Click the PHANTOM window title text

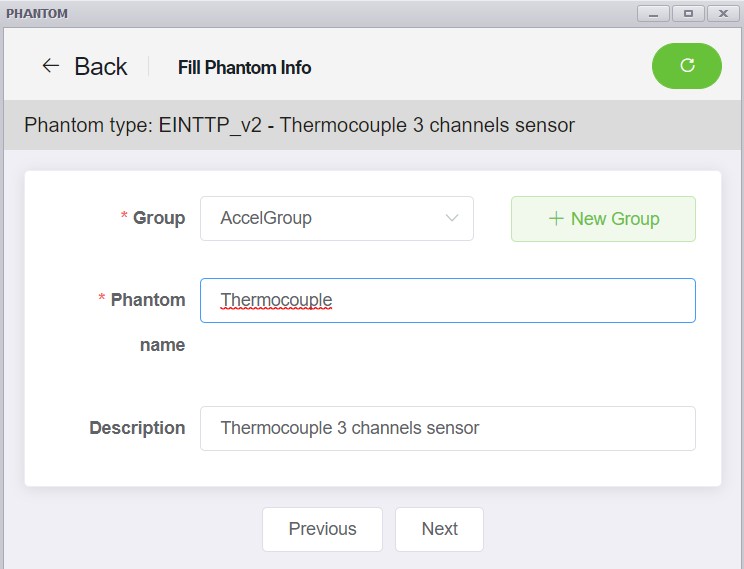point(37,13)
